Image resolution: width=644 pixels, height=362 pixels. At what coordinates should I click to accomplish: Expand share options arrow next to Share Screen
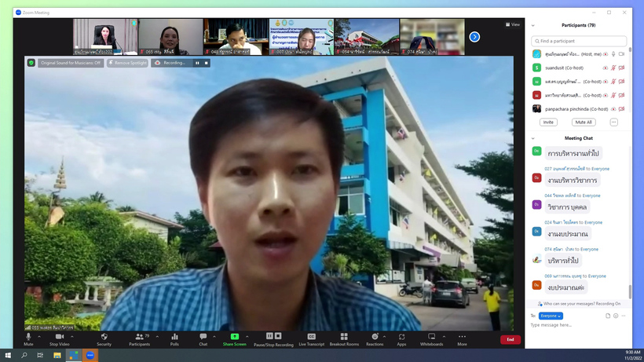247,337
